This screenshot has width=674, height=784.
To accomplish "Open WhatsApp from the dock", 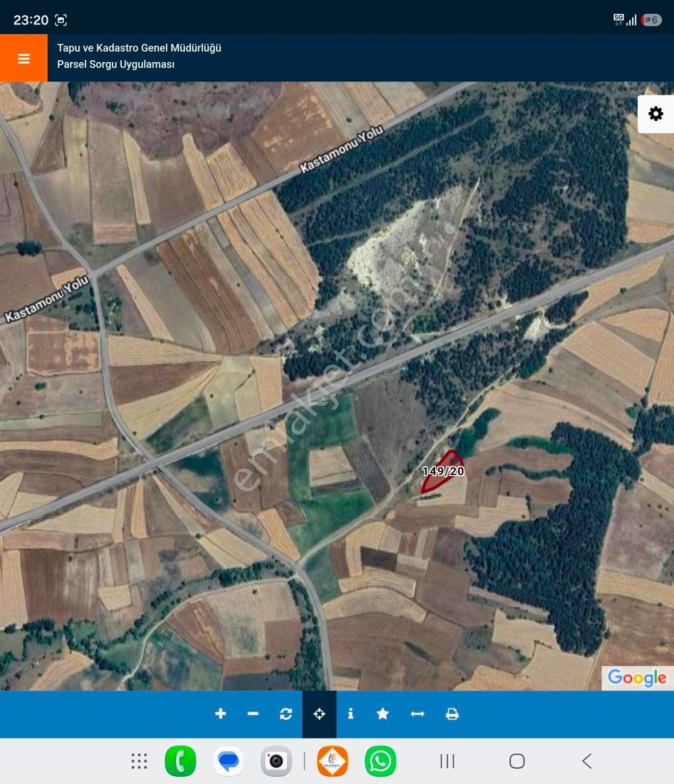I will 380,761.
